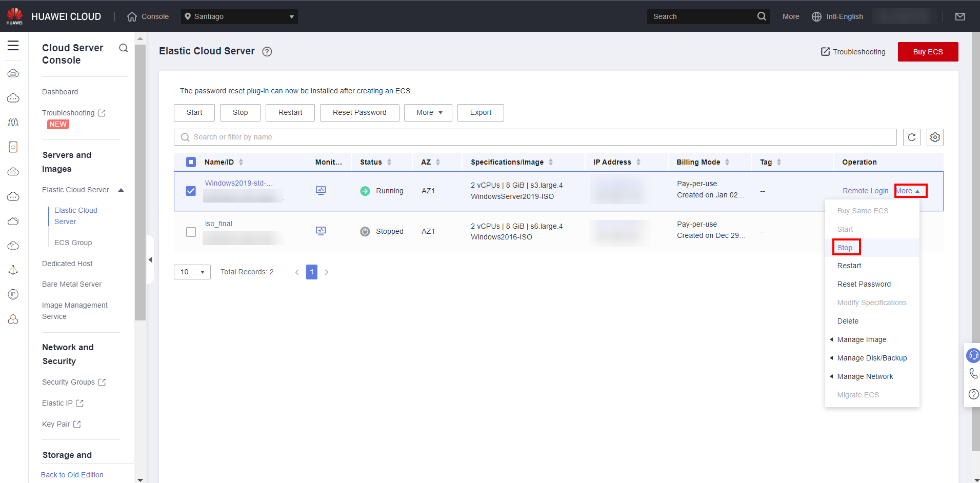Viewport: 980px width, 483px height.
Task: Open monitoring icon for iso_final server
Action: pos(321,231)
